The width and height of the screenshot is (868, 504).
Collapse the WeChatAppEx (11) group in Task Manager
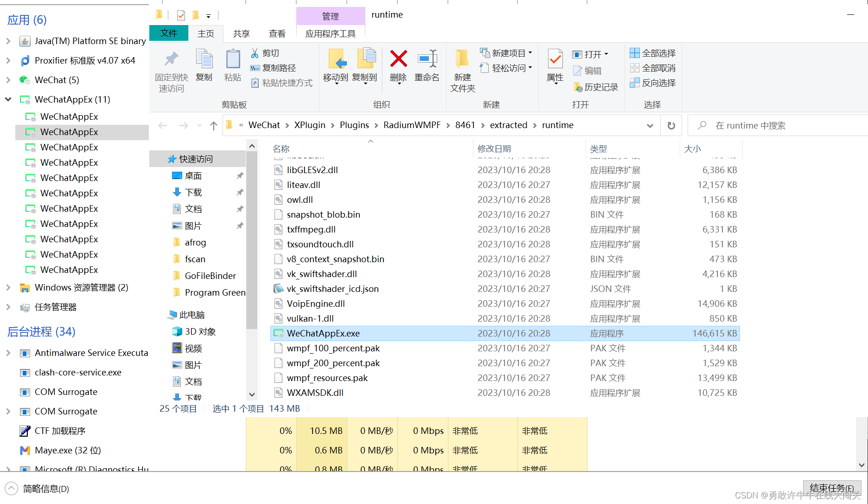coord(8,99)
